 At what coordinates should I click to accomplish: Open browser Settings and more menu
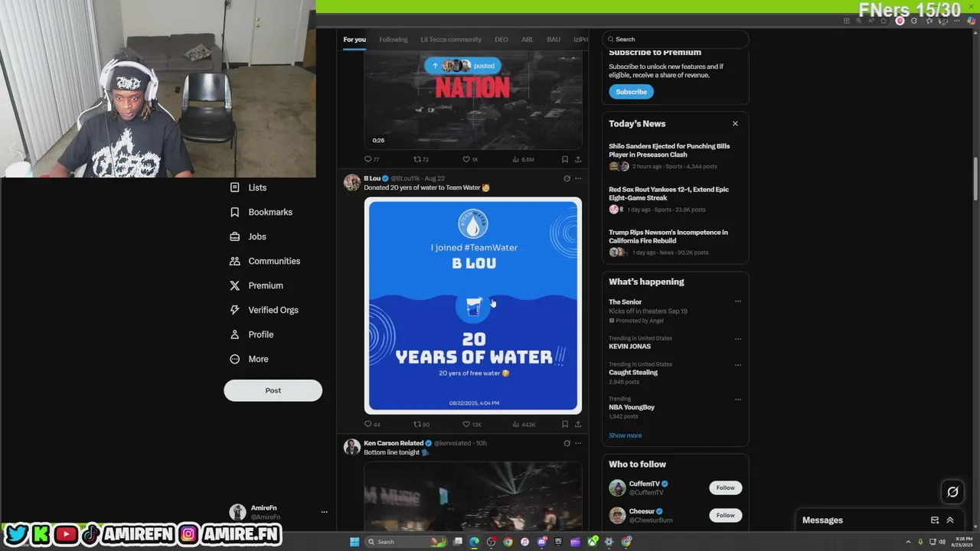957,21
